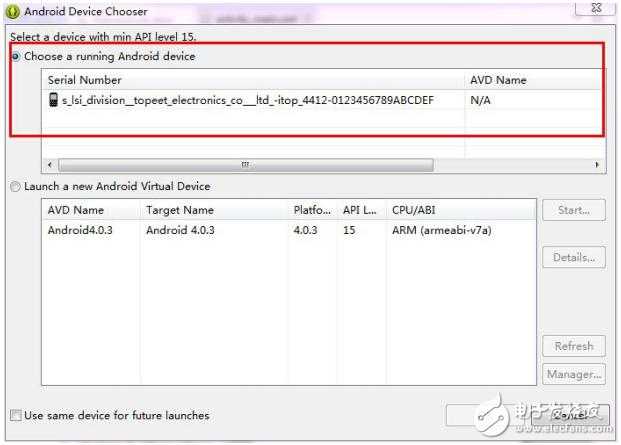Click the Start... button
The width and height of the screenshot is (621, 445).
click(x=574, y=210)
